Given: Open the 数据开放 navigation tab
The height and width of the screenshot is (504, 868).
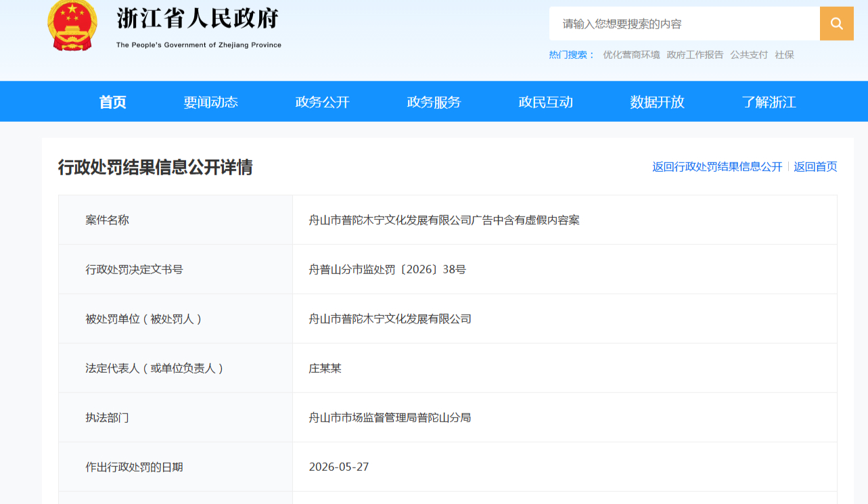Looking at the screenshot, I should (x=658, y=102).
